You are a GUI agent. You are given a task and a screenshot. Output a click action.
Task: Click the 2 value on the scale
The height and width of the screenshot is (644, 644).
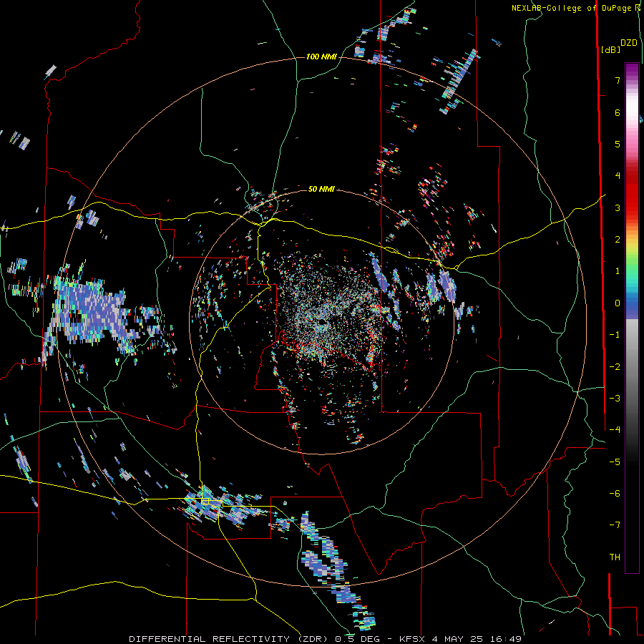pyautogui.click(x=618, y=240)
